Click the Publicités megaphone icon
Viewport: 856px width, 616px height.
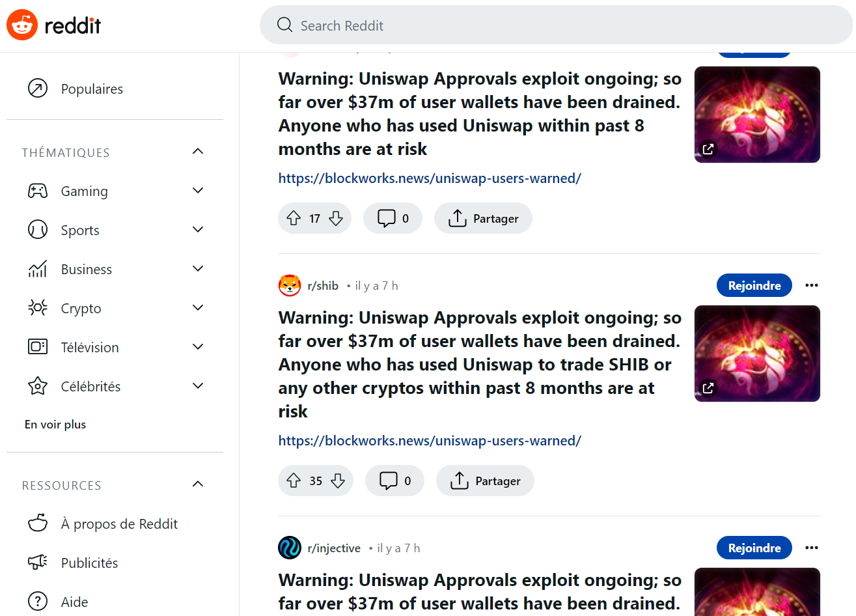pos(38,562)
